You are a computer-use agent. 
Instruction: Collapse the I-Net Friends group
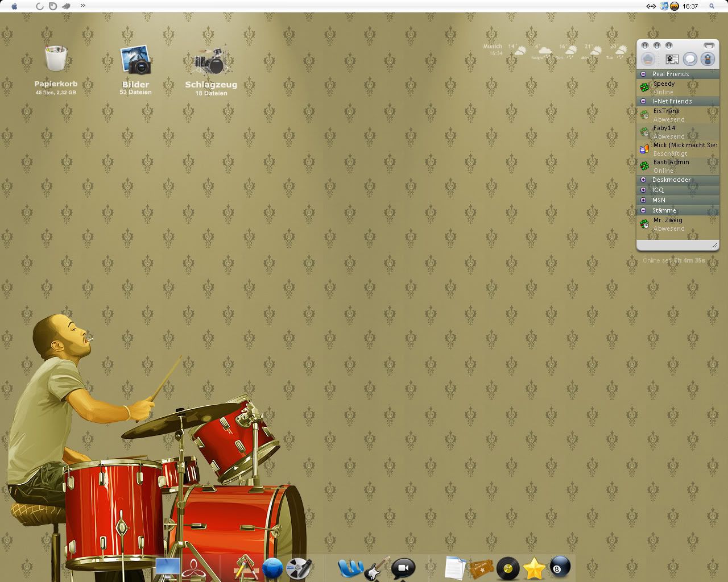[643, 101]
